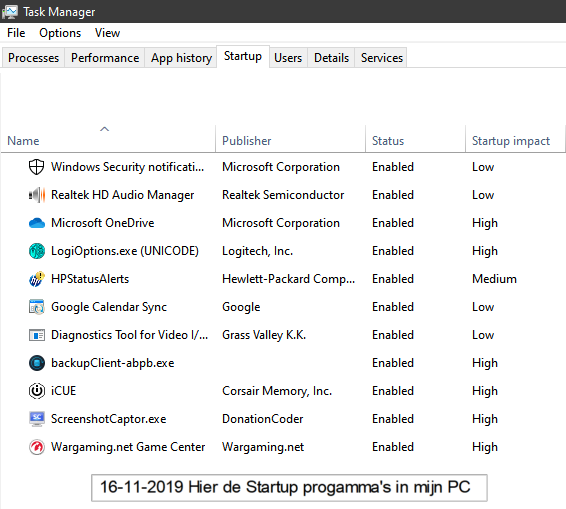Click the sort arrow above Name column
Viewport: 566px width, 509px height.
(x=104, y=129)
